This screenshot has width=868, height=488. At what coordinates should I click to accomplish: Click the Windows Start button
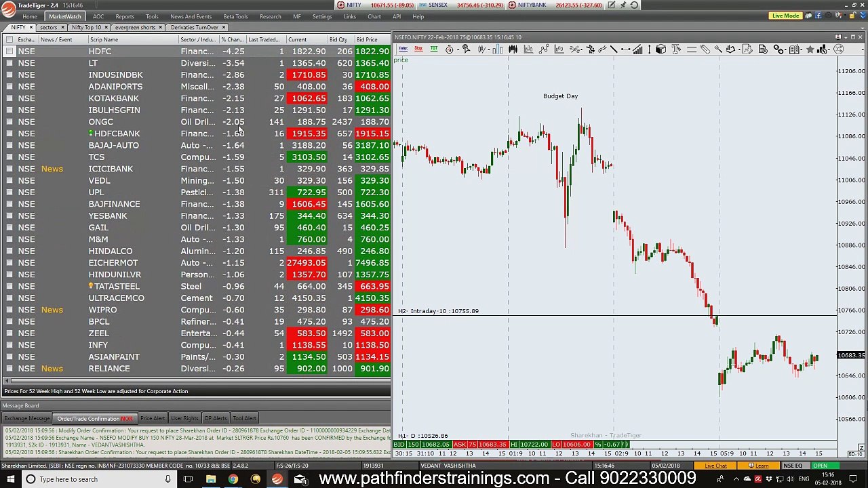coord(10,479)
